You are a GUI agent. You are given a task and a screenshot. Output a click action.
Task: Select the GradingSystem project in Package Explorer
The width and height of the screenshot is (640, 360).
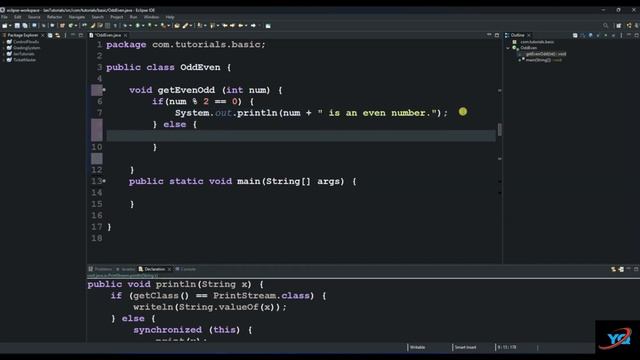(26, 48)
